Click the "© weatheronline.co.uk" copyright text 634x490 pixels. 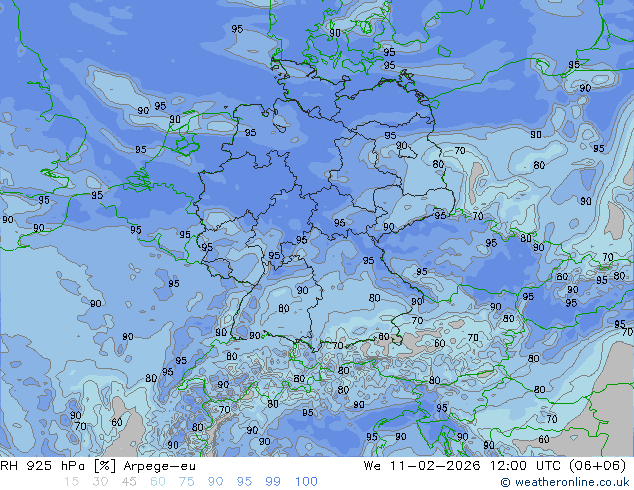click(x=565, y=482)
